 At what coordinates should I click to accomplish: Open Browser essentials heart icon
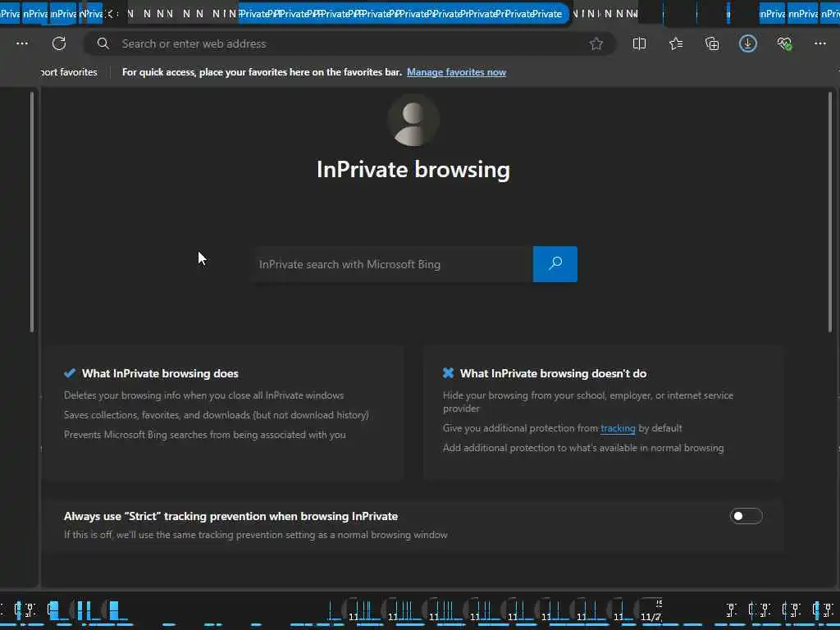[x=784, y=44]
